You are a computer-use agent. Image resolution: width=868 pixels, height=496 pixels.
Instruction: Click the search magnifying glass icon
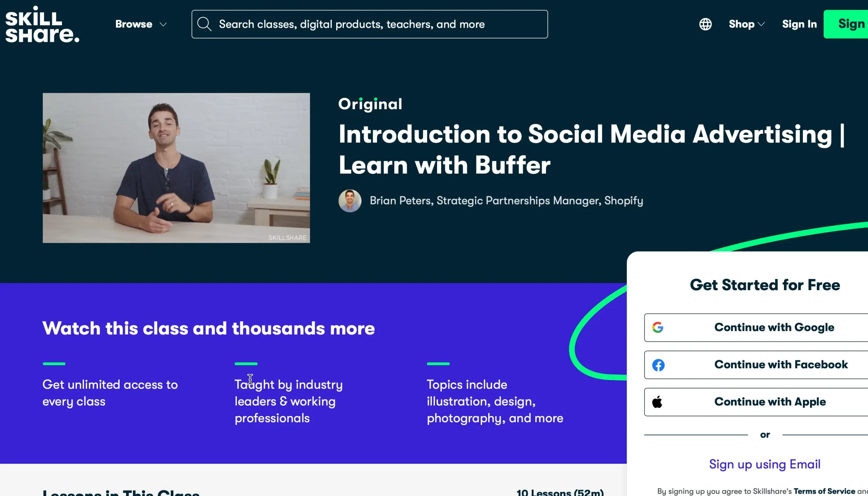[x=204, y=24]
